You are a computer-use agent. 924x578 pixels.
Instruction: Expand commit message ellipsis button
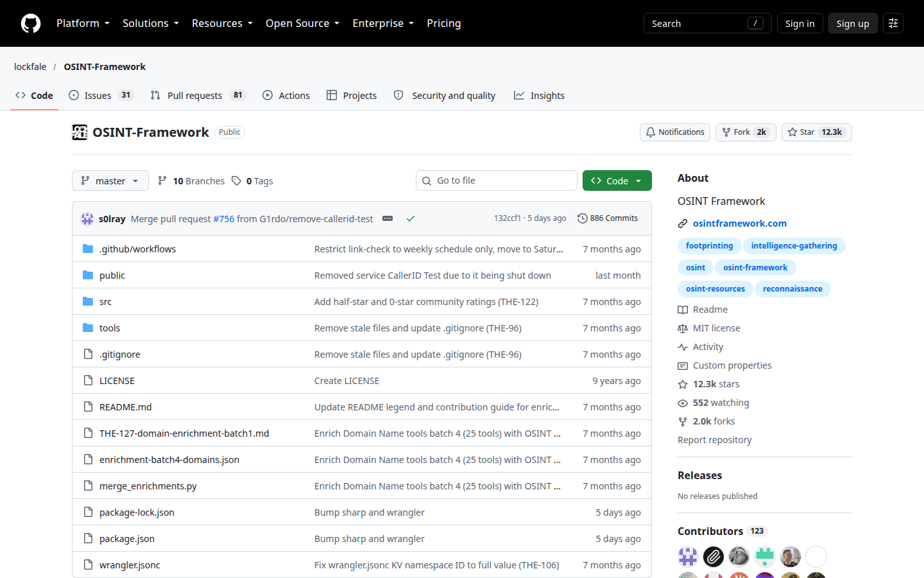388,218
